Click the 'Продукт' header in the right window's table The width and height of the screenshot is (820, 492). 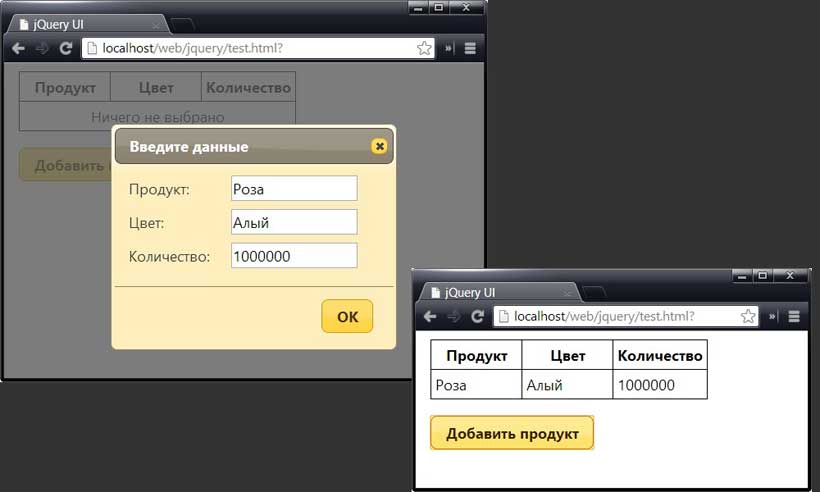point(476,356)
